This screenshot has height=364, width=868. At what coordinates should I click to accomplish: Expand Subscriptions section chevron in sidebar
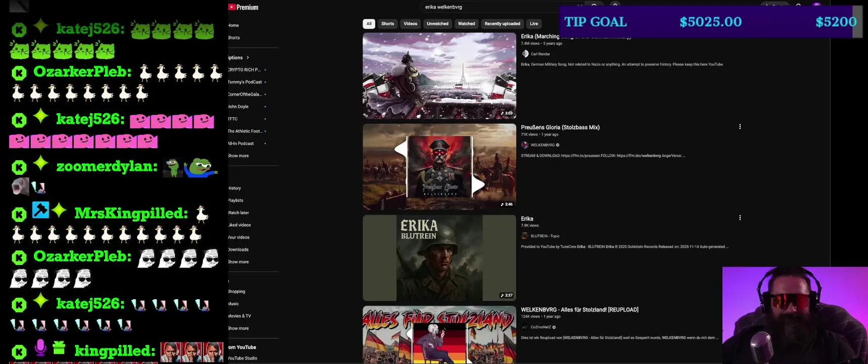[247, 58]
